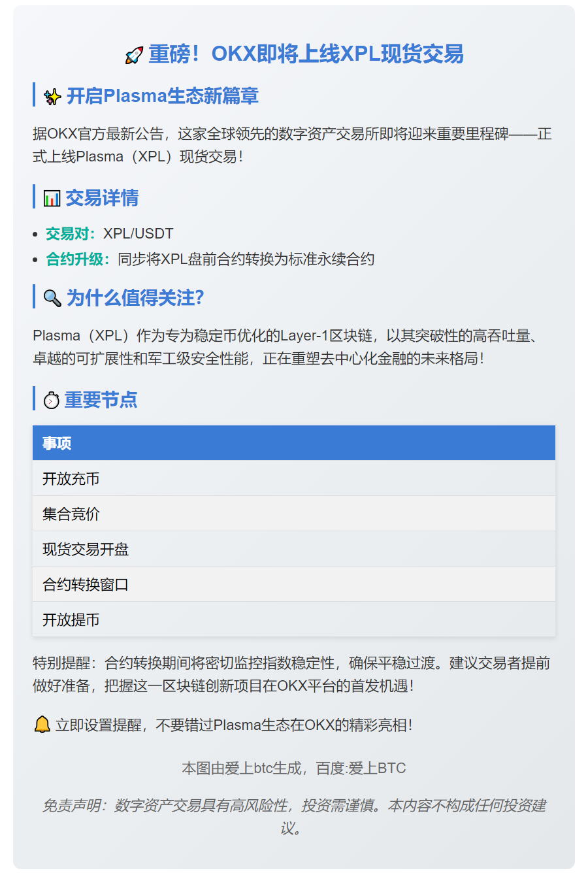Click the 交易对 green label

pyautogui.click(x=71, y=234)
